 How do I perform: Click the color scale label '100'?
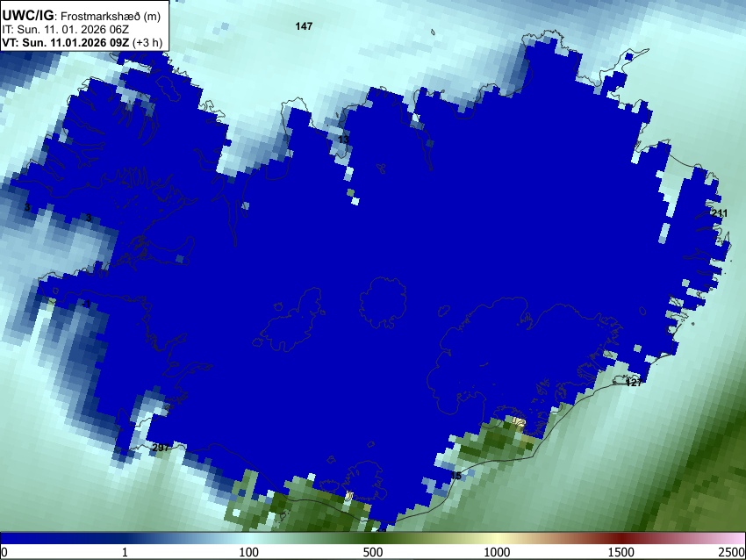click(x=249, y=552)
